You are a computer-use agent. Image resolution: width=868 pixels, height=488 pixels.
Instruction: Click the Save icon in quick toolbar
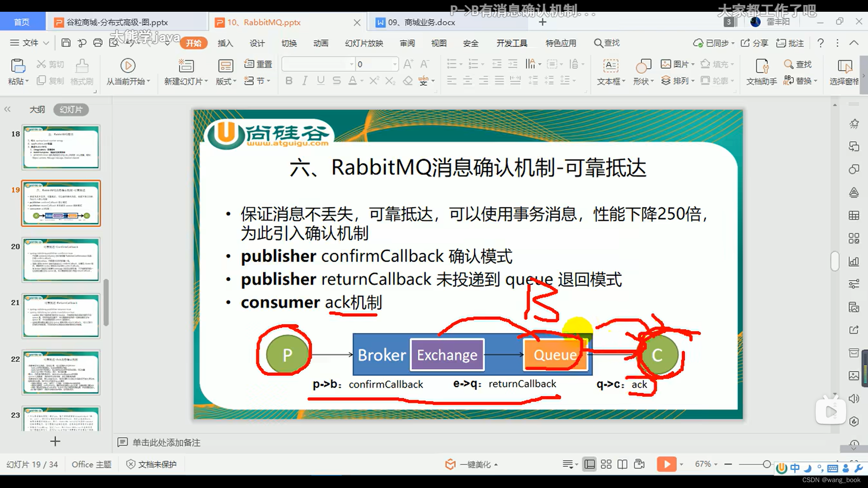point(66,43)
